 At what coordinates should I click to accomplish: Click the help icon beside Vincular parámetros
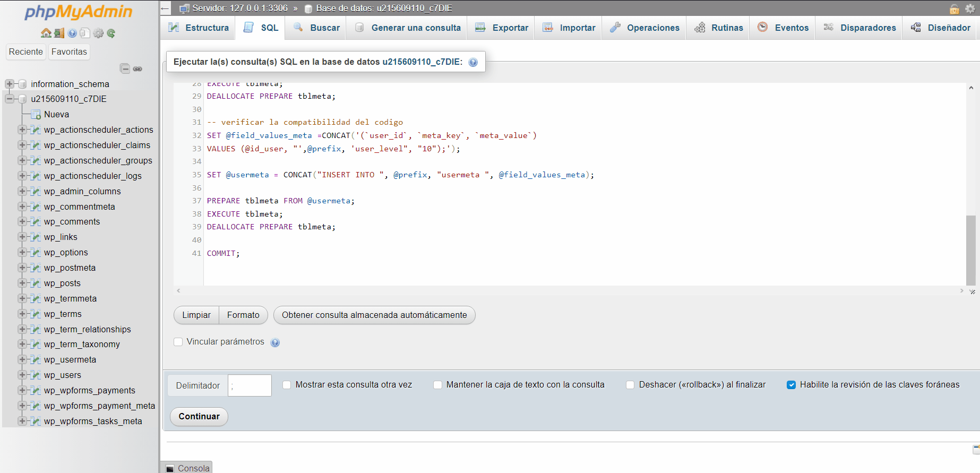coord(275,342)
